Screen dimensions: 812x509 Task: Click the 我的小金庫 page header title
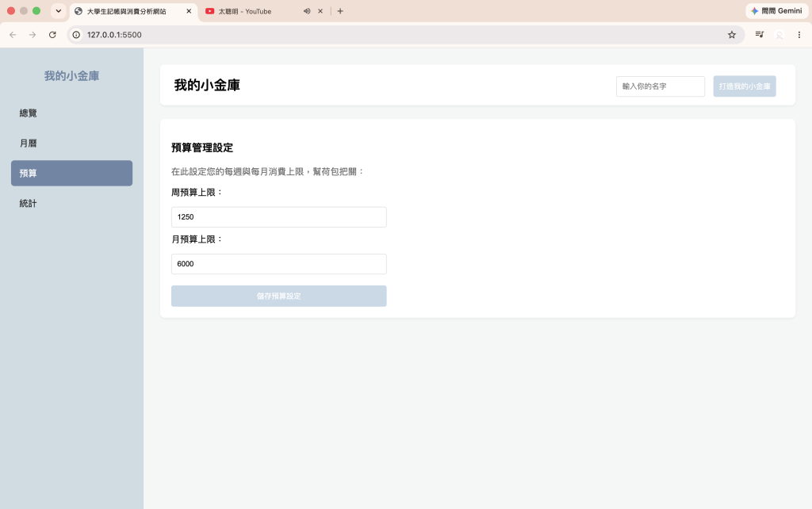[207, 85]
